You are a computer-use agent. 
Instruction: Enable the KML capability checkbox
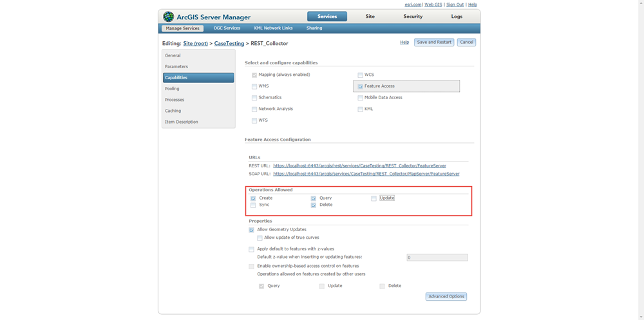coord(360,109)
